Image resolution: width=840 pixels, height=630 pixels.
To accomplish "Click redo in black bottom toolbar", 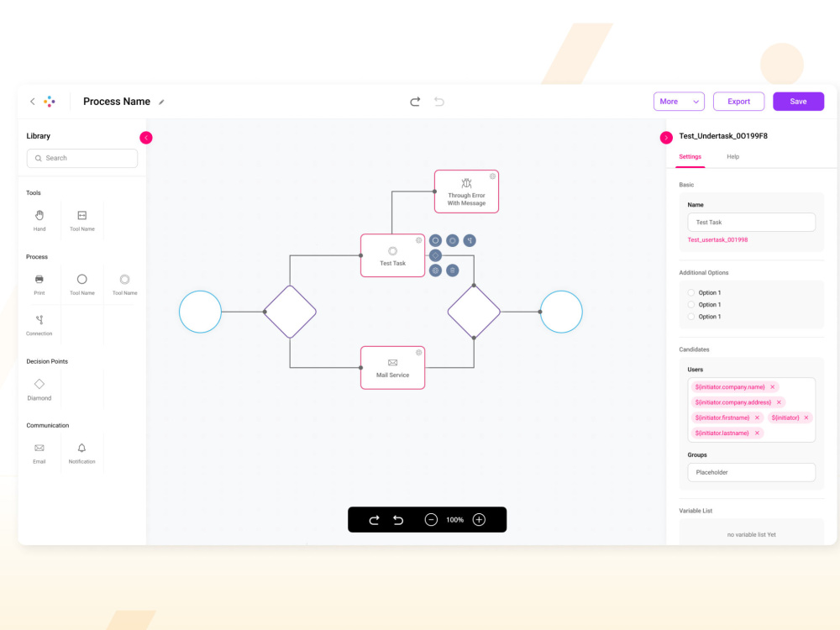I will (x=374, y=520).
